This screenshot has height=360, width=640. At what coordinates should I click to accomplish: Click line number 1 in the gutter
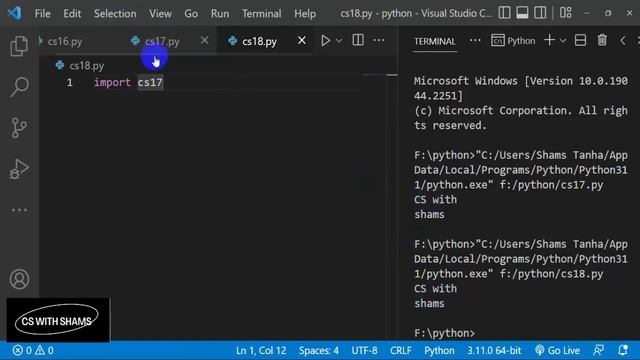point(69,82)
